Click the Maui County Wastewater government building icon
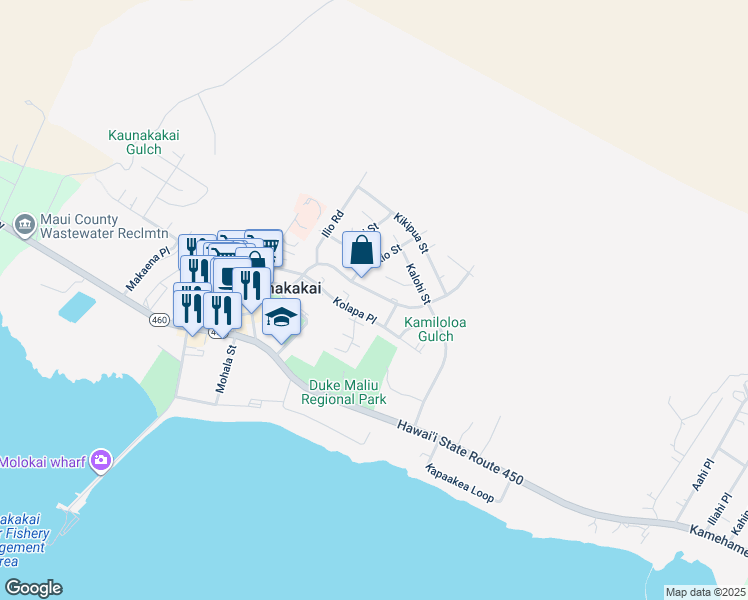Viewport: 748px width, 600px height. click(x=24, y=226)
